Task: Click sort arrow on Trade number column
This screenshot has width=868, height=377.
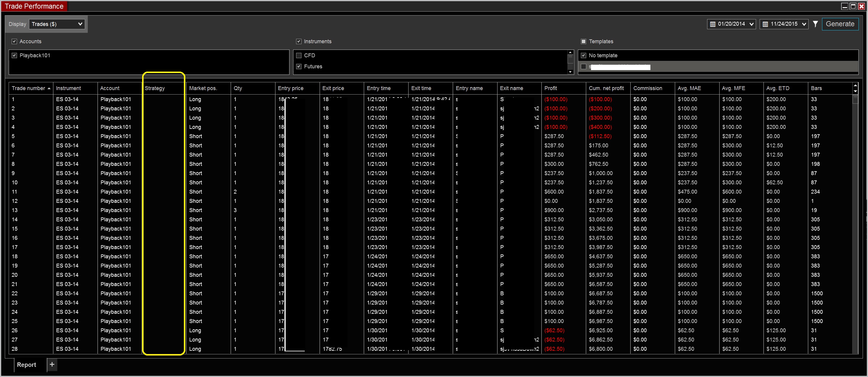Action: point(49,88)
